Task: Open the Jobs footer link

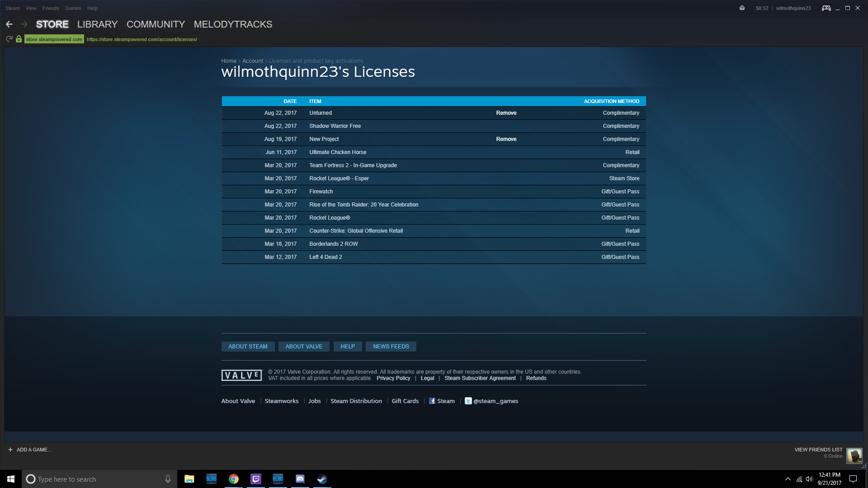Action: [x=315, y=401]
